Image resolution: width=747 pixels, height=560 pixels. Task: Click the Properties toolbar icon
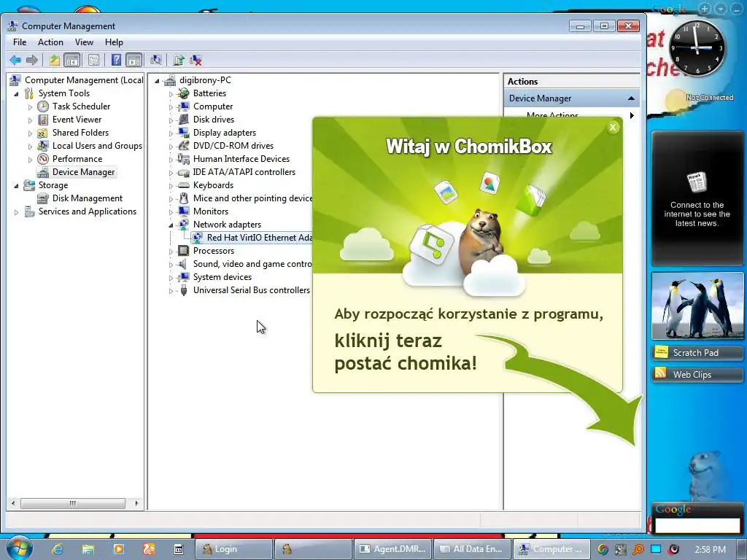tap(94, 60)
